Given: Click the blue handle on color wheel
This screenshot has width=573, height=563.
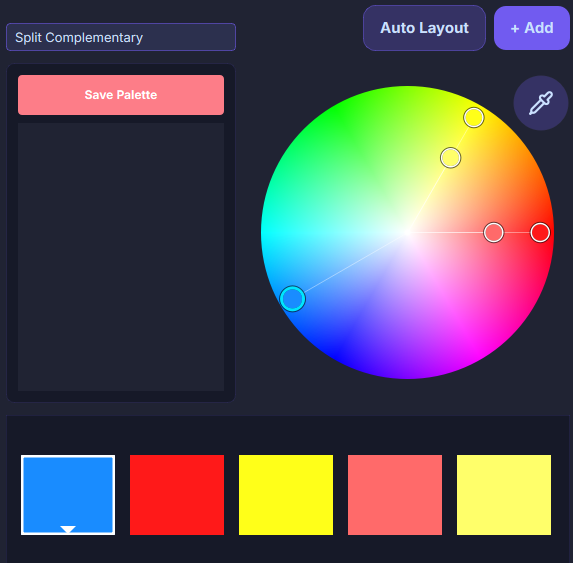Looking at the screenshot, I should coord(292,298).
